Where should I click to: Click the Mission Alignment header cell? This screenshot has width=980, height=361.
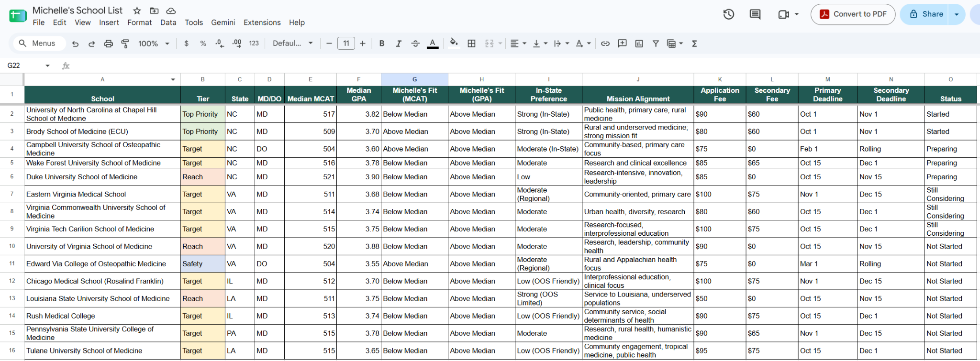(x=638, y=95)
